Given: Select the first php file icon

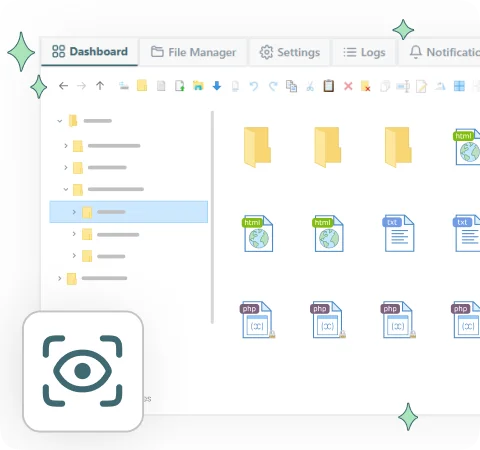Looking at the screenshot, I should pos(257,320).
